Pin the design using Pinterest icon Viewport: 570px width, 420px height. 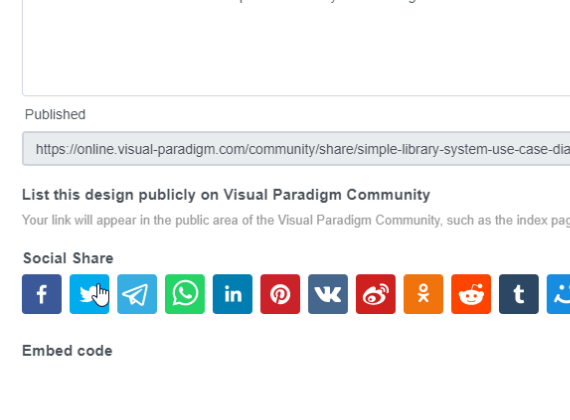[x=280, y=294]
